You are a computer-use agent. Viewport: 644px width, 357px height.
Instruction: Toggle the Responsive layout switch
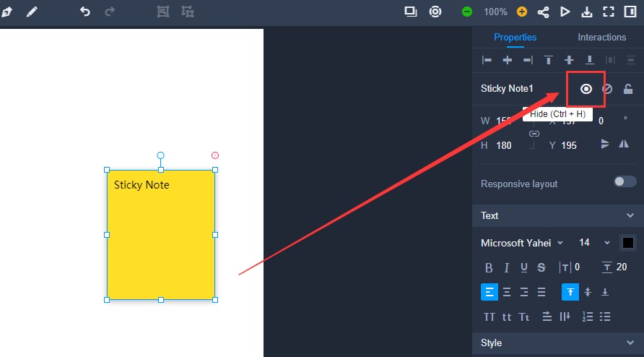tap(625, 181)
